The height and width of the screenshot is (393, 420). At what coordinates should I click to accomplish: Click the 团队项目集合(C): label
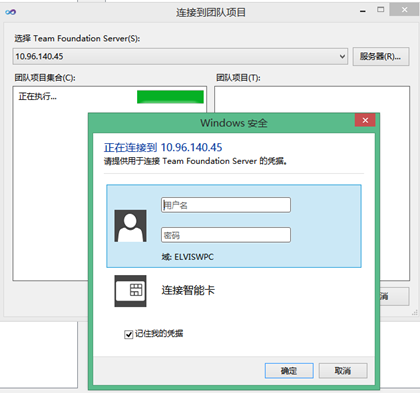45,78
